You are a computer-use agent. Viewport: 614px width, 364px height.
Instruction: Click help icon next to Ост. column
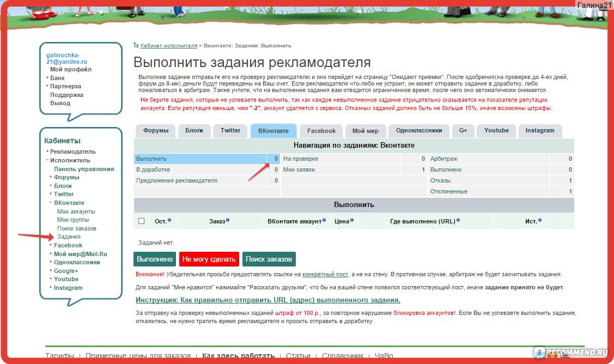tap(169, 220)
